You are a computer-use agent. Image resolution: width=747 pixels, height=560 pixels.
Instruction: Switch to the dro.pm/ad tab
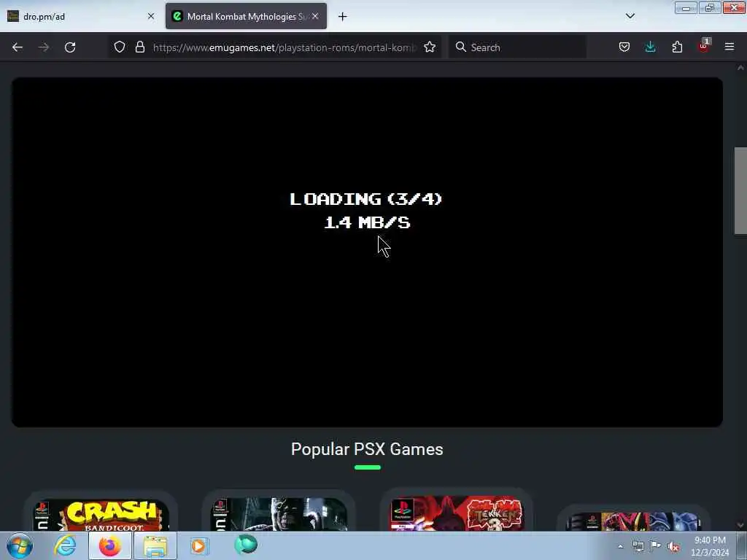pyautogui.click(x=81, y=16)
